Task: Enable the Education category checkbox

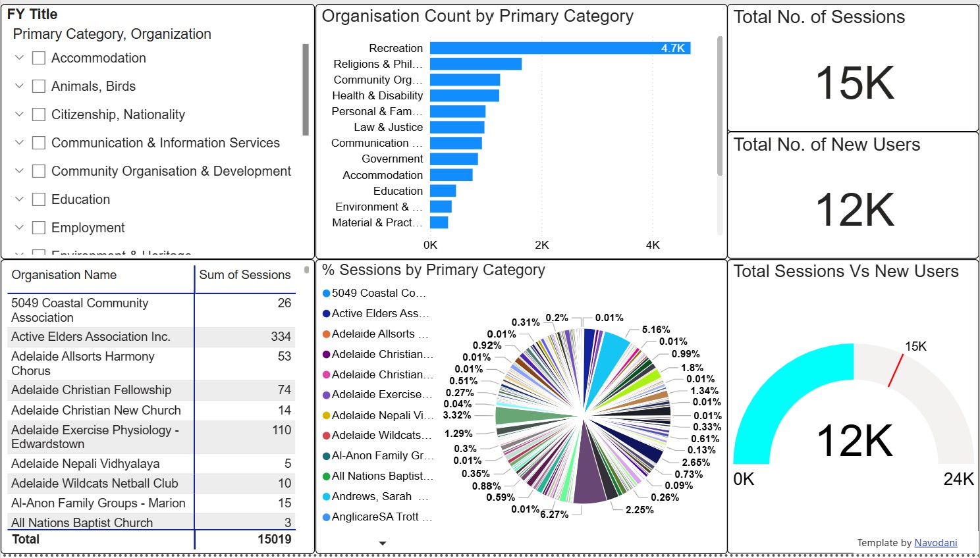Action: point(39,199)
